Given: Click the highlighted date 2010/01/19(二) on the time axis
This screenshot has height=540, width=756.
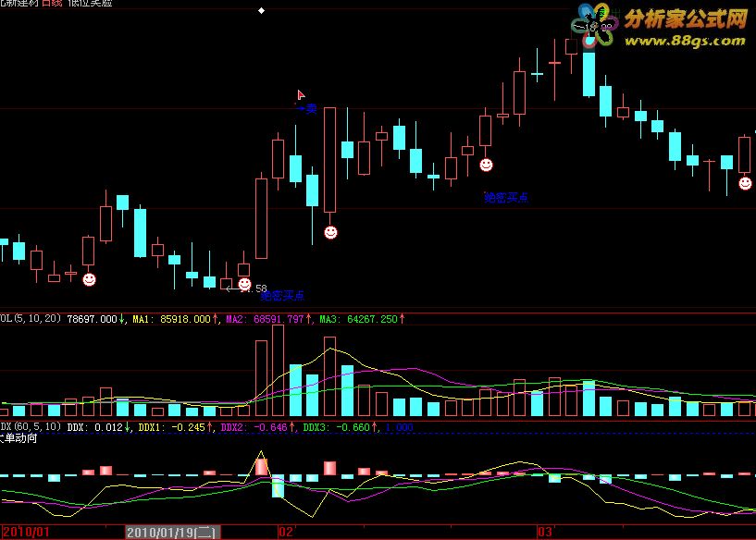Looking at the screenshot, I should pos(173,533).
